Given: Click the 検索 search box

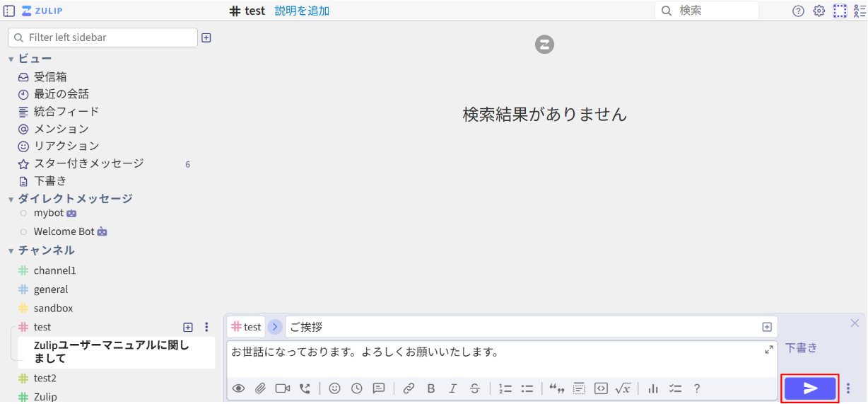Looking at the screenshot, I should point(707,11).
